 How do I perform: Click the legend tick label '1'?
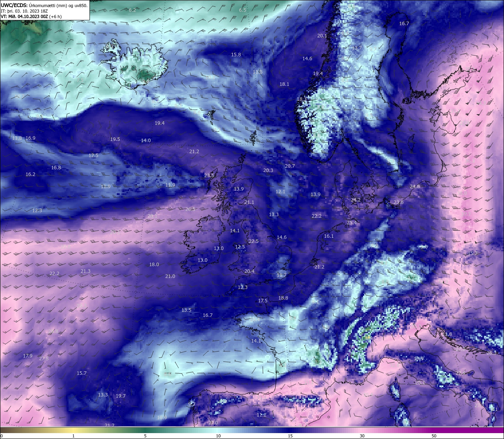pyautogui.click(x=74, y=436)
